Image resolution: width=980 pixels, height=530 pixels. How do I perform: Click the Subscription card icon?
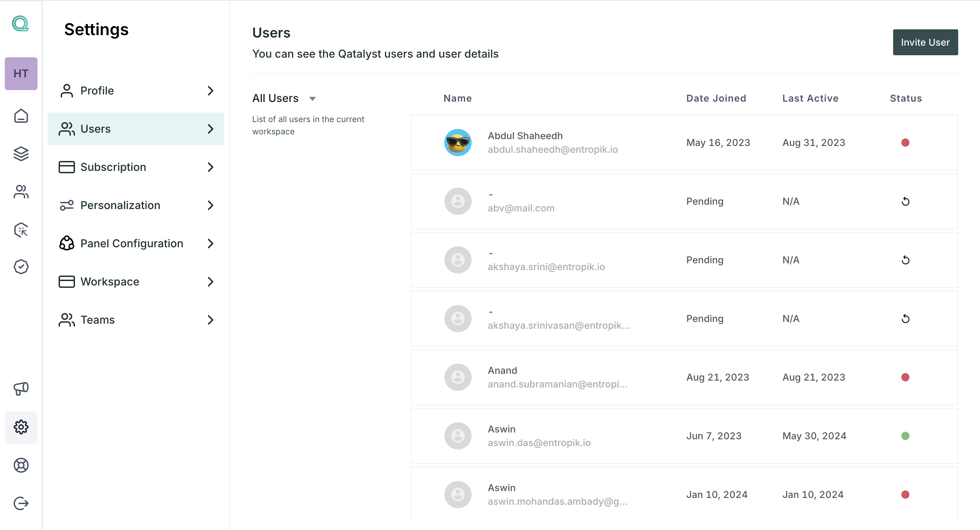66,167
